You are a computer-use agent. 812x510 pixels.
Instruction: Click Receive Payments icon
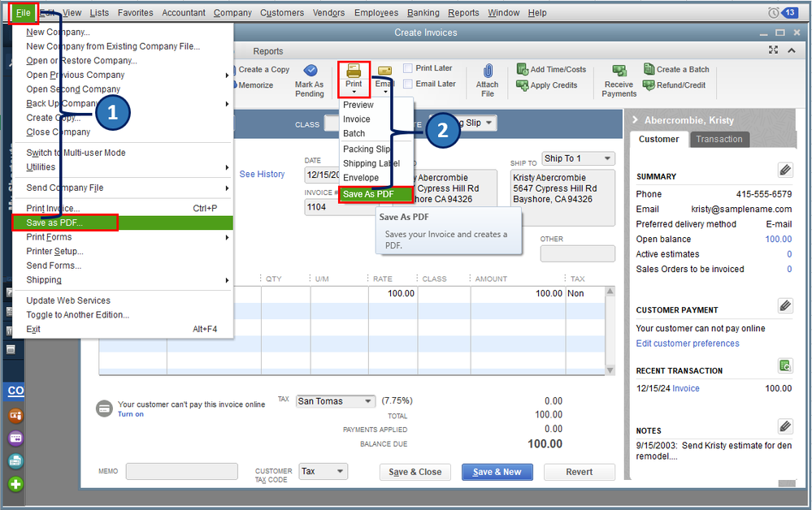[619, 71]
